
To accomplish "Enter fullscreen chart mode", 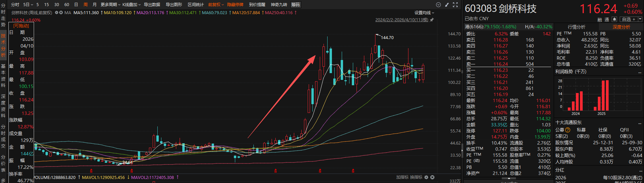I will 455,5.
